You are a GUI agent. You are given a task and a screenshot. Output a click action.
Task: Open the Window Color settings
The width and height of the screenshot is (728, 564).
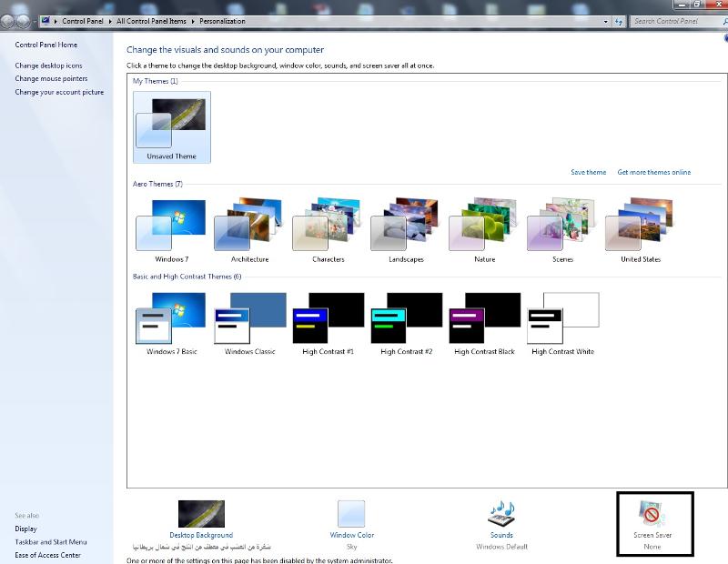(x=352, y=514)
